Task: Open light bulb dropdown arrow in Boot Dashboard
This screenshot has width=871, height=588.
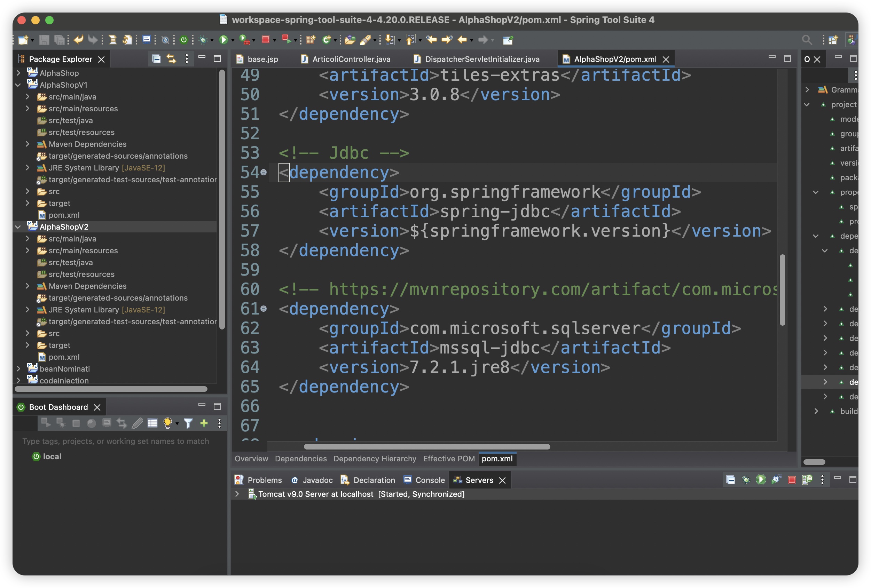Action: coord(177,423)
